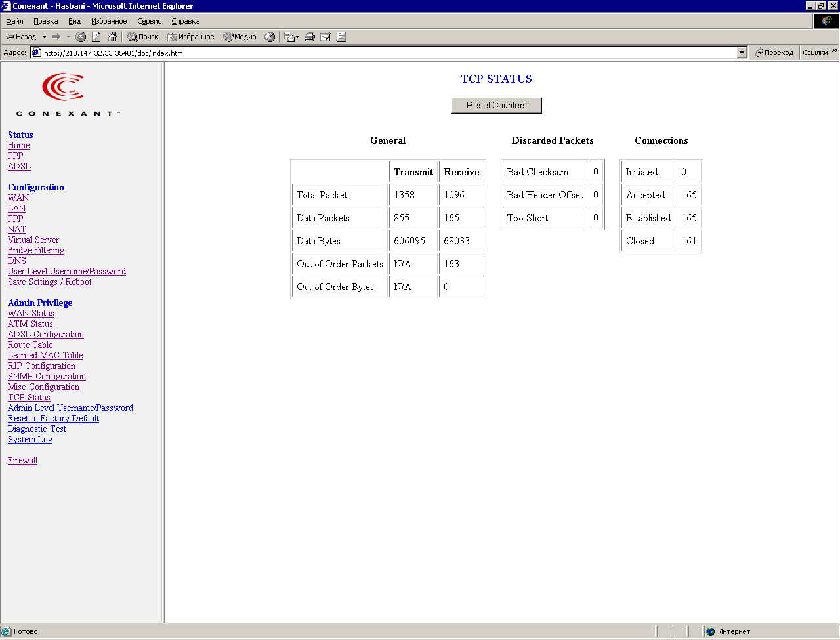Viewport: 840px width, 640px height.
Task: Open the Справка menu
Action: [x=186, y=21]
